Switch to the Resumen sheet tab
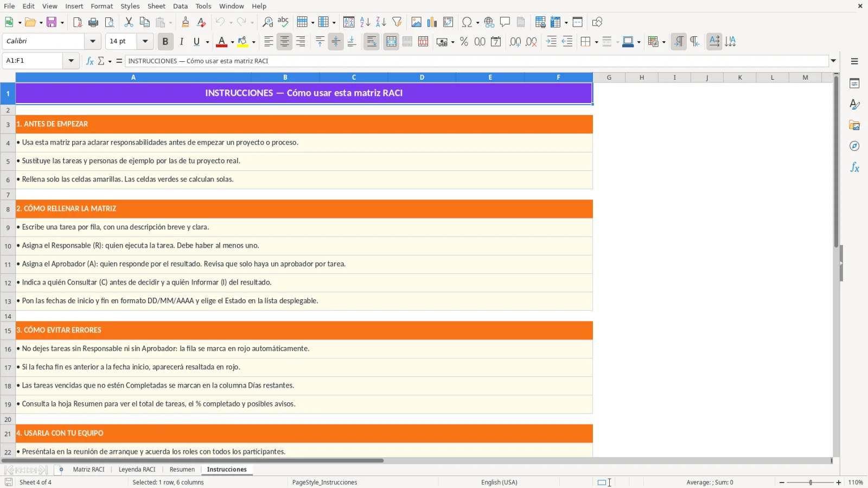 click(x=182, y=470)
